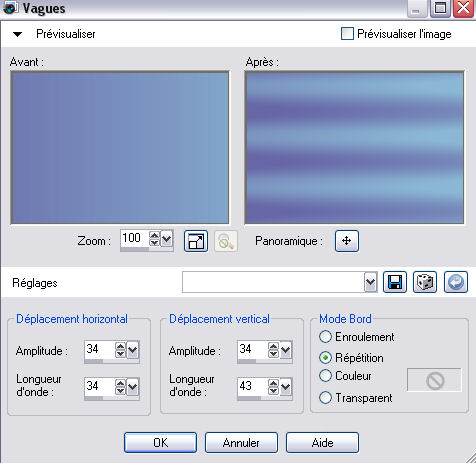This screenshot has width=476, height=463.
Task: Choose the Couleur edge mode option
Action: click(325, 376)
